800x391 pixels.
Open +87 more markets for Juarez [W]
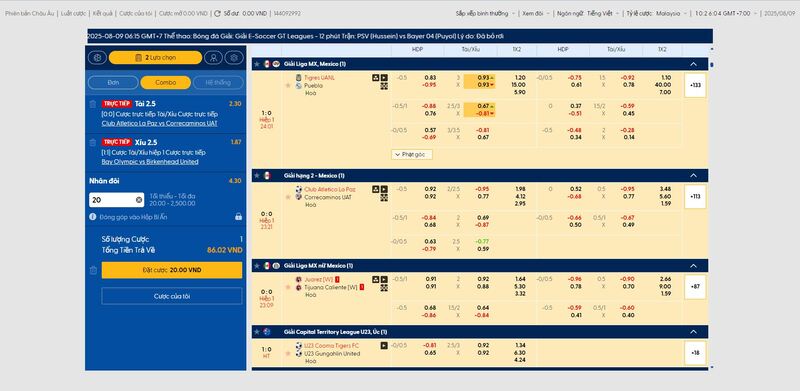(695, 287)
